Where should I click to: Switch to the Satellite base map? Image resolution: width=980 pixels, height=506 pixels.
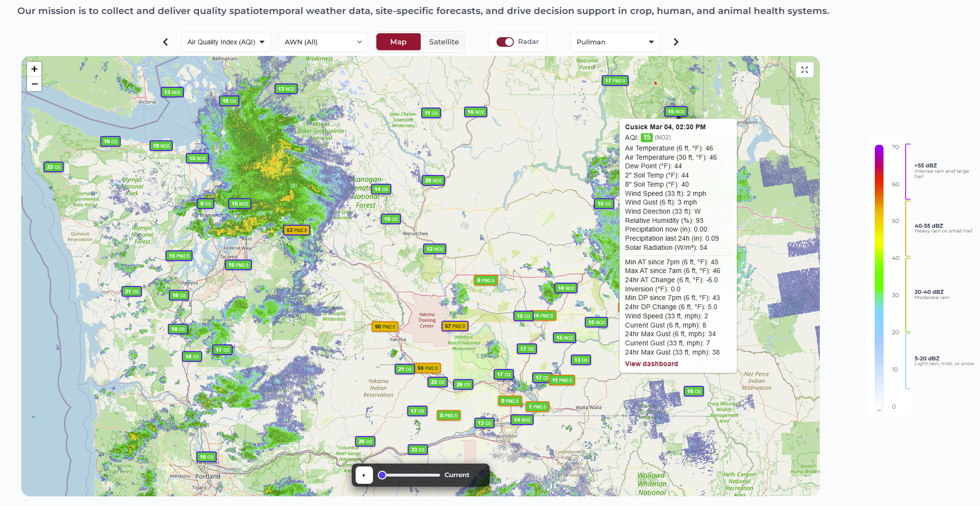[443, 42]
